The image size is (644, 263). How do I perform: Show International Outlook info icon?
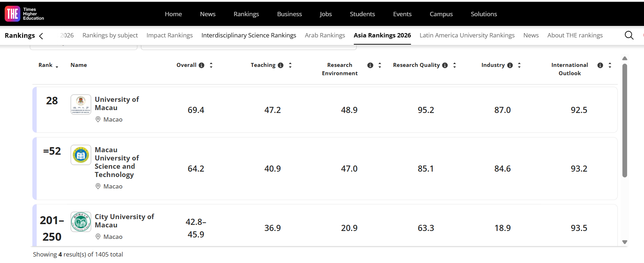coord(600,65)
